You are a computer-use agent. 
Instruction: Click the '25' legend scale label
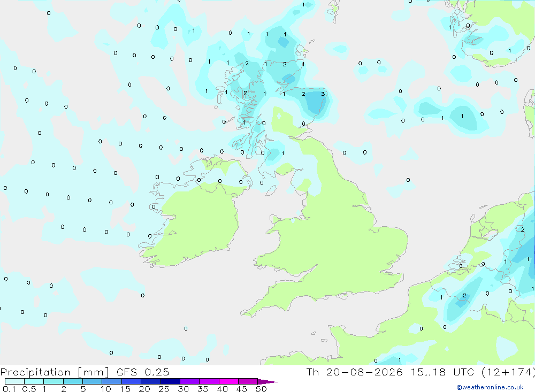pyautogui.click(x=164, y=389)
